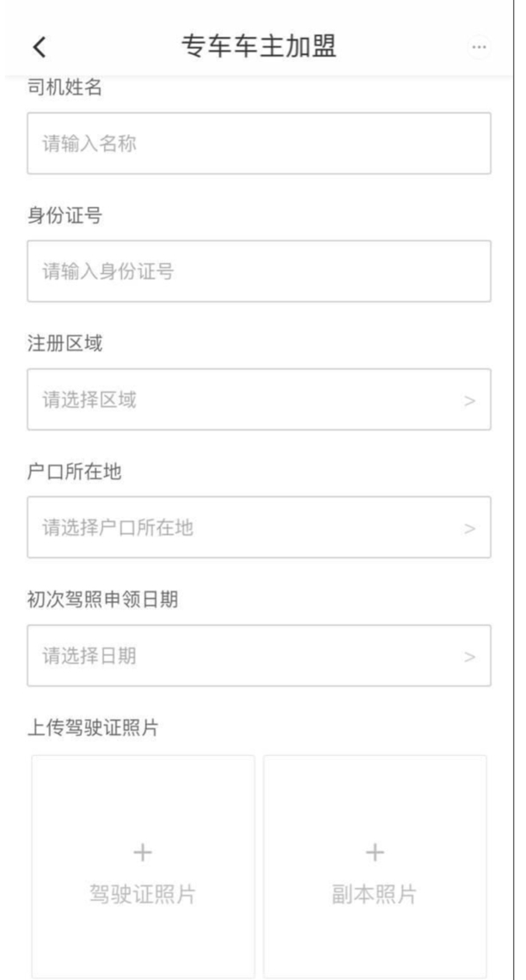Click the 请输入名称 driver name field
526x980 pixels.
259,143
